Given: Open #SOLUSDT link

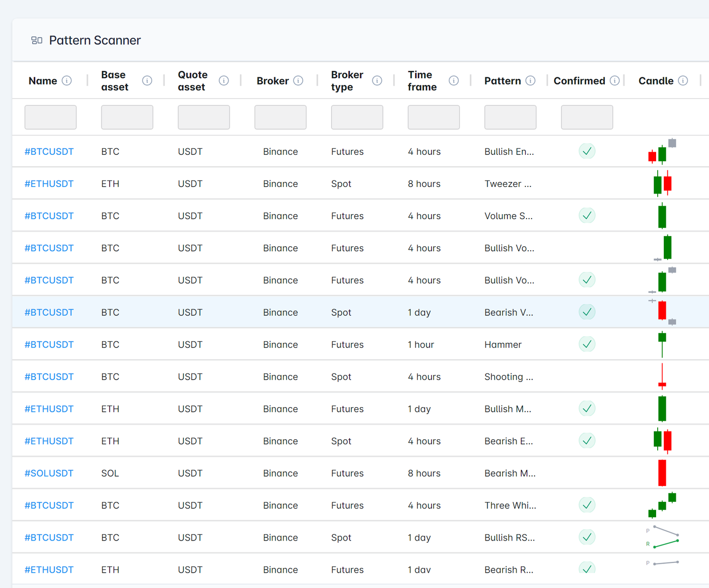Looking at the screenshot, I should tap(49, 473).
